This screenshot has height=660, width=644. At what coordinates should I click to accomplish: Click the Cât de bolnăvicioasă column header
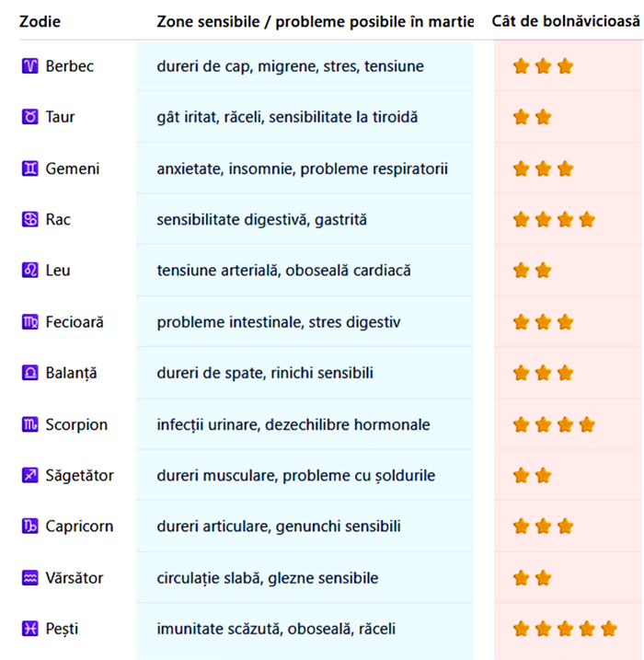tap(565, 20)
